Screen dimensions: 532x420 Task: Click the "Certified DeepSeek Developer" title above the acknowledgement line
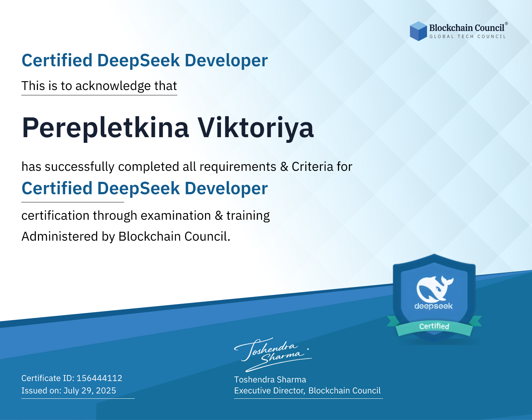click(x=145, y=60)
